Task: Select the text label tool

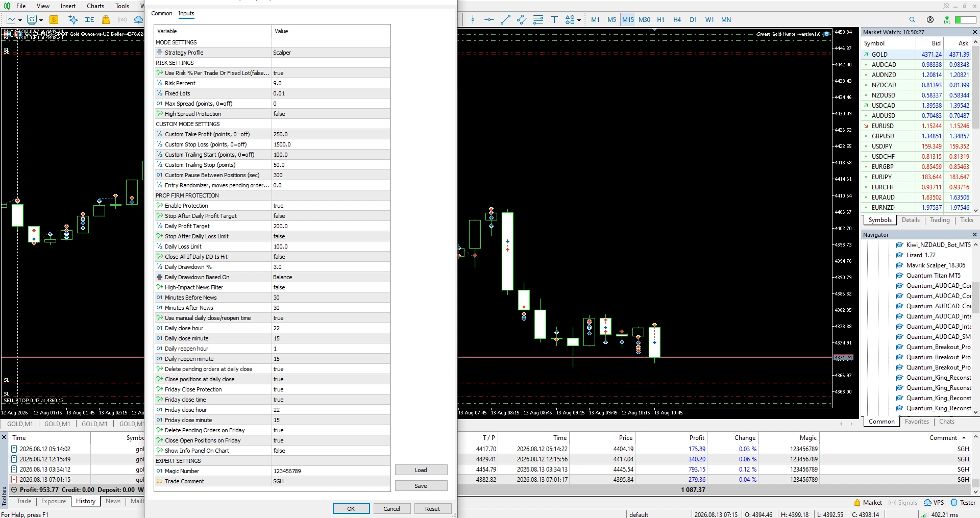Action: (x=554, y=20)
